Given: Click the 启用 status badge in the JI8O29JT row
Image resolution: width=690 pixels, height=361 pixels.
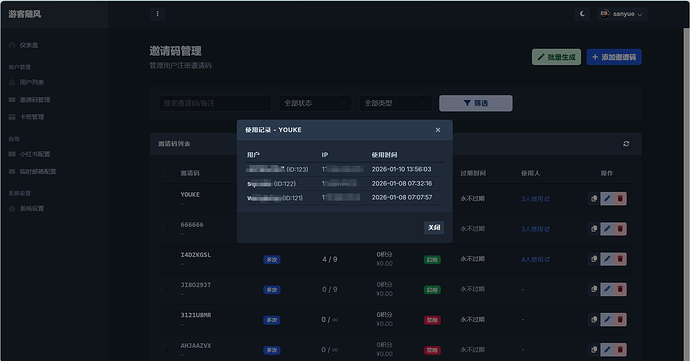Looking at the screenshot, I should click(432, 290).
